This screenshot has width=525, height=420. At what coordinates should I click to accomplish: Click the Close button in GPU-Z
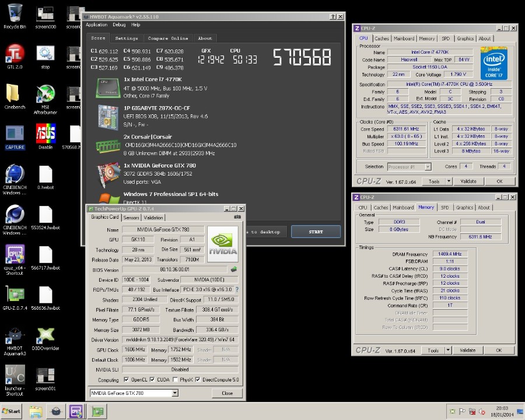227,393
